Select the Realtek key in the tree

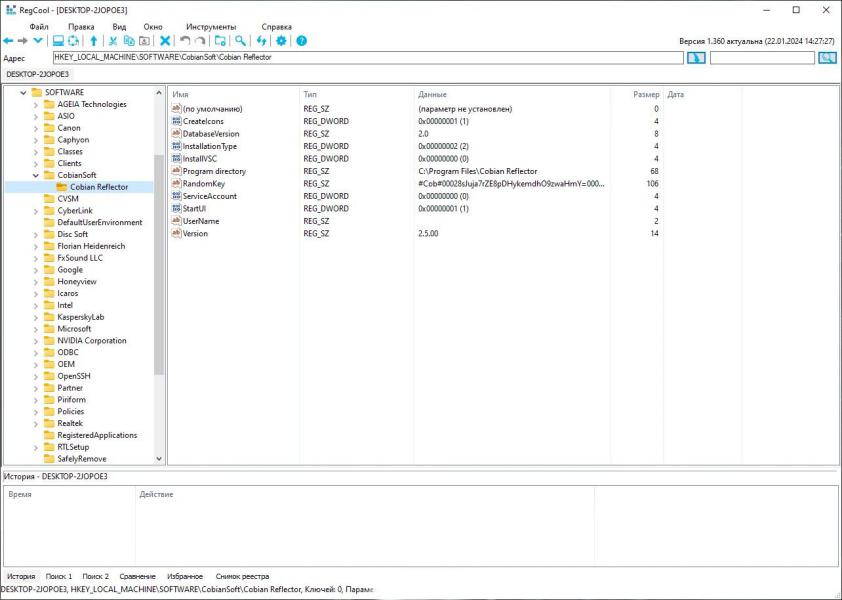(70, 423)
